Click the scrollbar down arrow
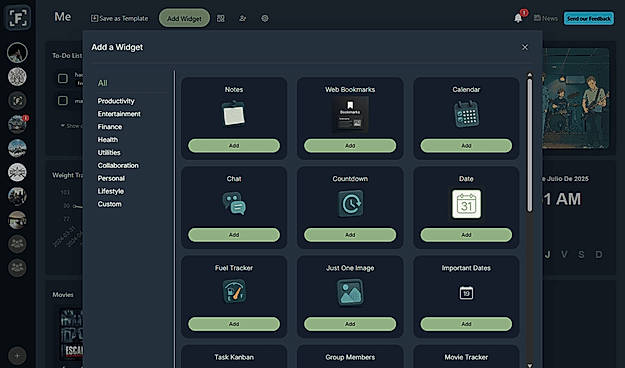The width and height of the screenshot is (625, 368). [530, 365]
